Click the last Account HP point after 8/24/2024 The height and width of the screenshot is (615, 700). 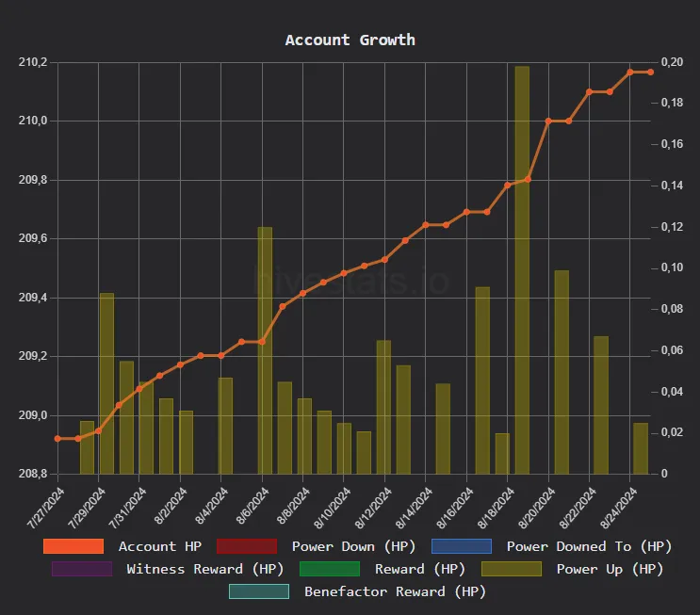(x=650, y=72)
